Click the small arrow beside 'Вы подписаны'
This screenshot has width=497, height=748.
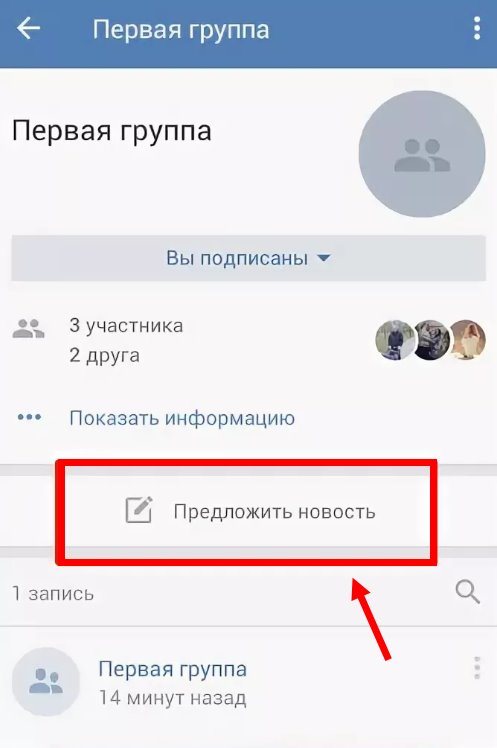click(x=323, y=258)
